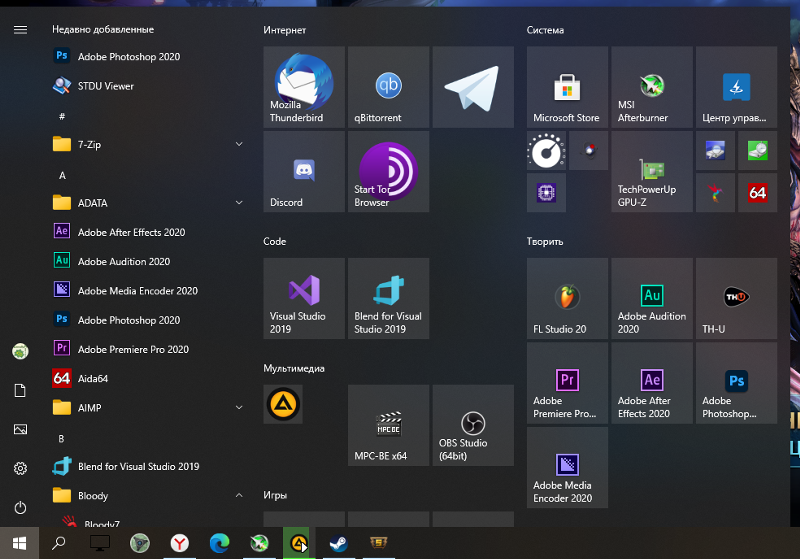Launch FL Studio 20 tile

pos(567,299)
